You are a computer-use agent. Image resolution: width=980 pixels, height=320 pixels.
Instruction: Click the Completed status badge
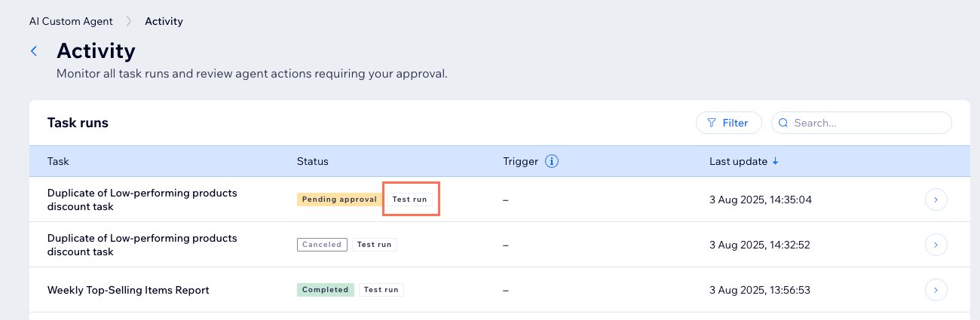tap(325, 290)
